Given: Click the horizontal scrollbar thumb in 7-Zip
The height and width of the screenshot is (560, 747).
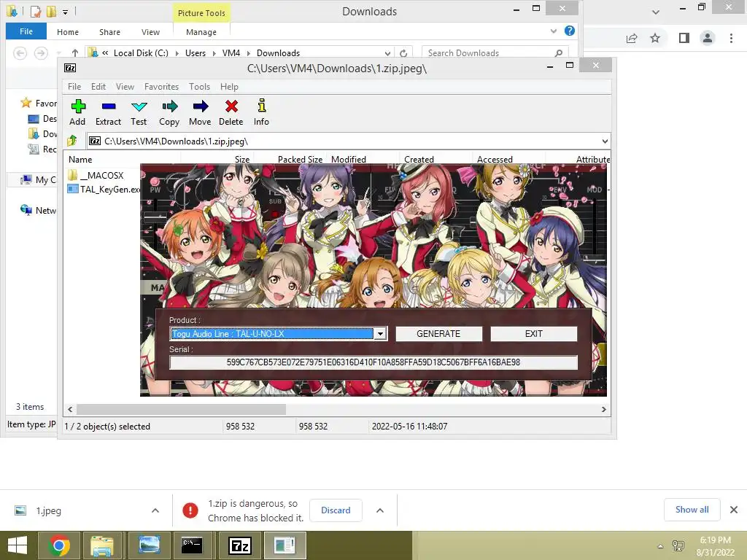Looking at the screenshot, I should pyautogui.click(x=181, y=410).
